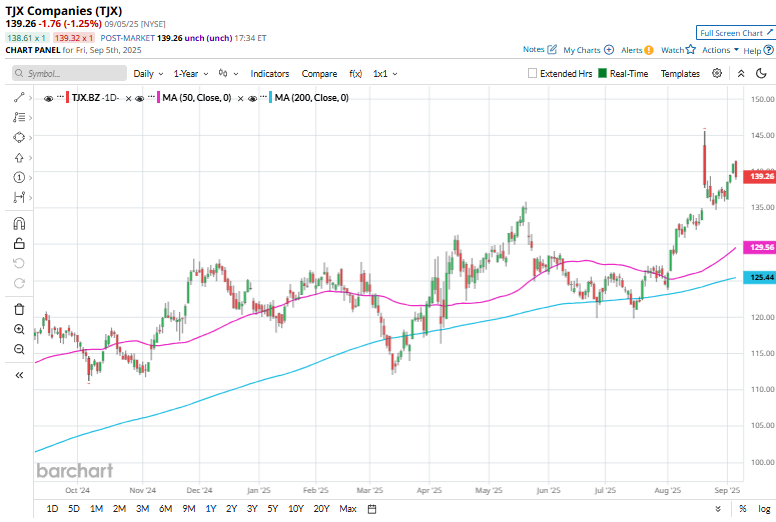Image resolution: width=776 pixels, height=522 pixels.
Task: Delete drawings with the trash icon
Action: (x=19, y=309)
